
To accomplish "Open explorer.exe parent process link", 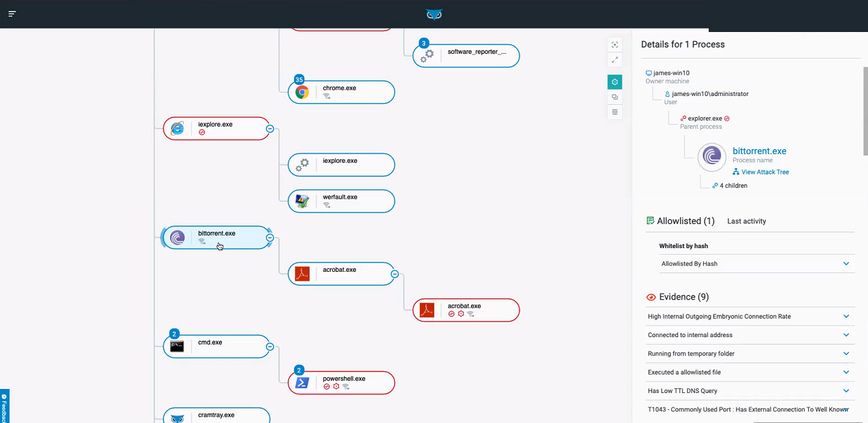I will pyautogui.click(x=705, y=119).
